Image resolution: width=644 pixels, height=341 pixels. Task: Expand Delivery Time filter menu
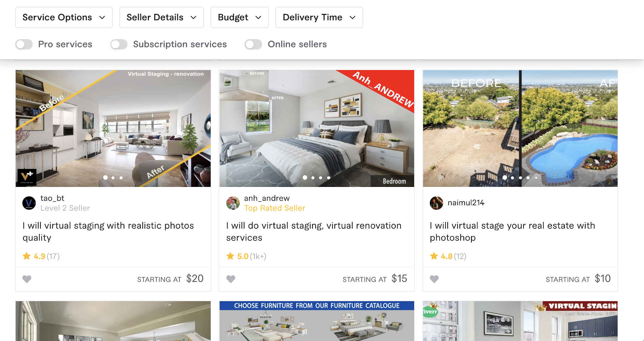(x=319, y=17)
